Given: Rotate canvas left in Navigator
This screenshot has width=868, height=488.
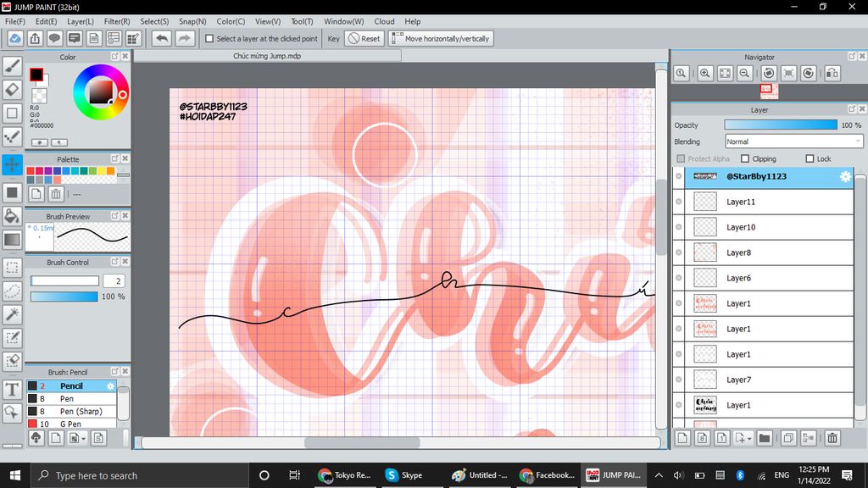Looking at the screenshot, I should (768, 73).
